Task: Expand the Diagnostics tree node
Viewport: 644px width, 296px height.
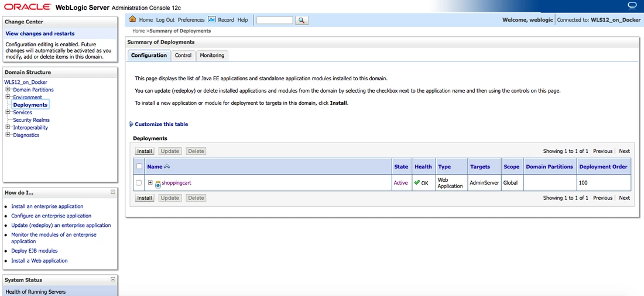Action: [8, 134]
